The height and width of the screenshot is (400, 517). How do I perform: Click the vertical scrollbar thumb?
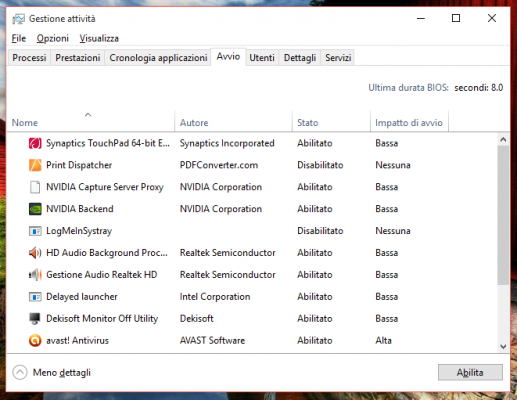click(503, 215)
